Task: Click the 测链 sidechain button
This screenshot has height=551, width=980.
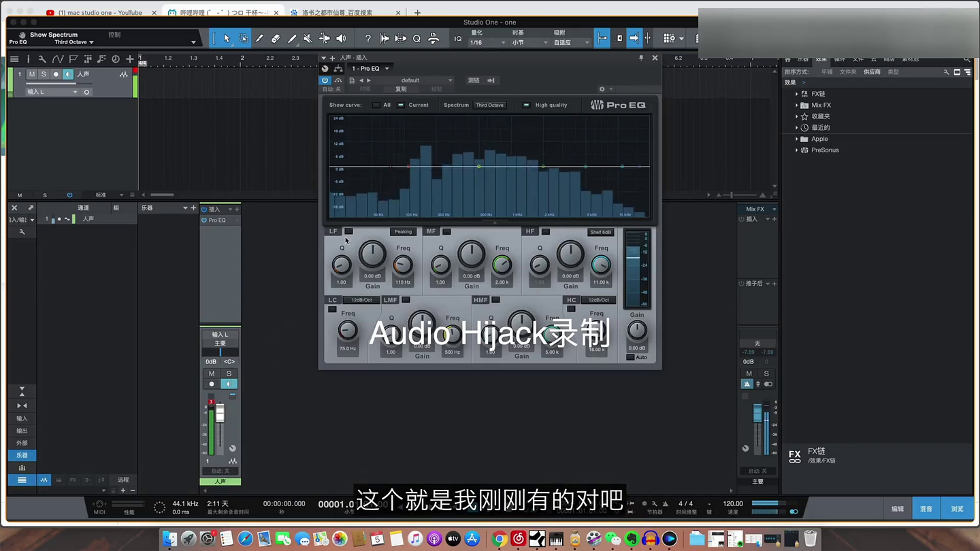Action: click(x=474, y=80)
